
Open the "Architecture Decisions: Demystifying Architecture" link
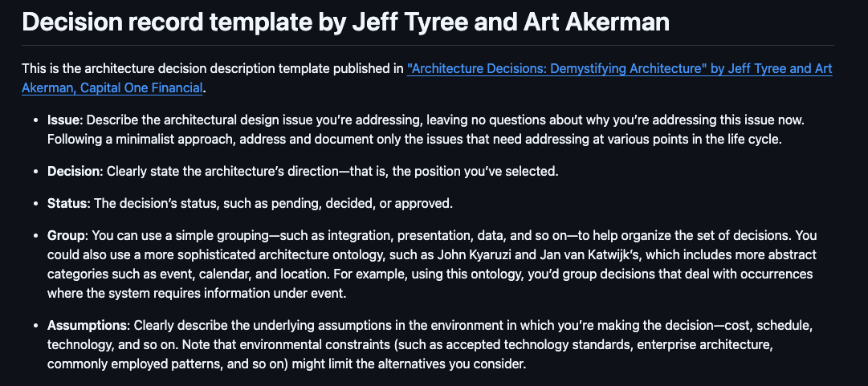pos(554,69)
